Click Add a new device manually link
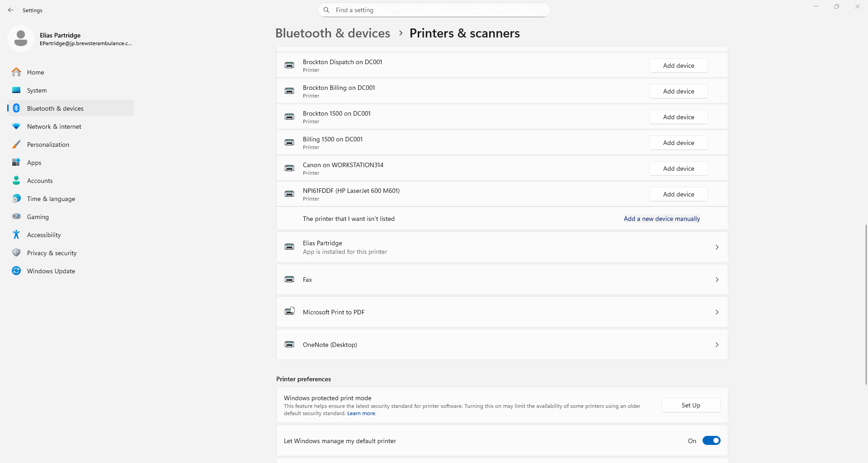The image size is (868, 463). 662,219
